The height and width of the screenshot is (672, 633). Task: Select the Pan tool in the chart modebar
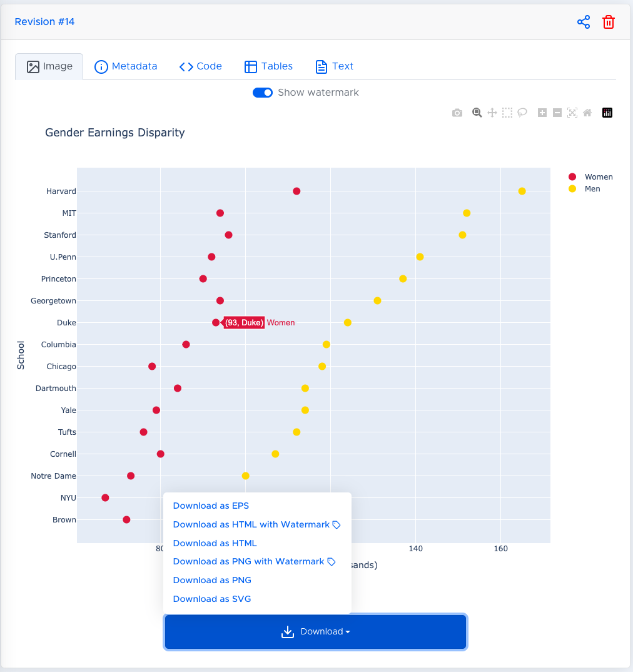pyautogui.click(x=492, y=113)
